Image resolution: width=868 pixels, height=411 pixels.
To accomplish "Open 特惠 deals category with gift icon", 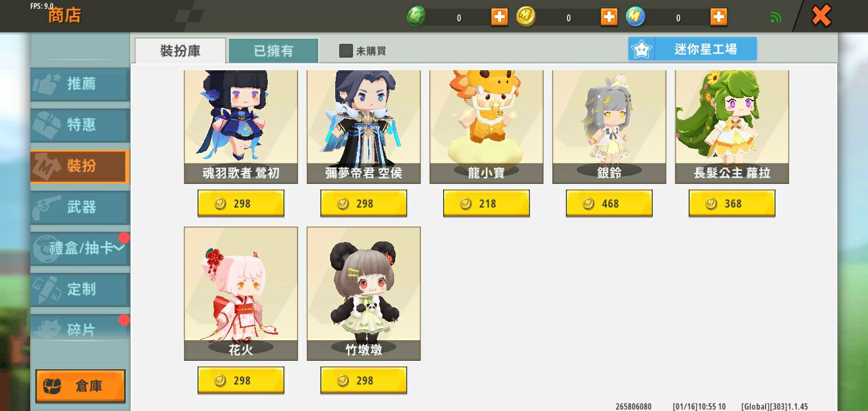I will pos(80,125).
